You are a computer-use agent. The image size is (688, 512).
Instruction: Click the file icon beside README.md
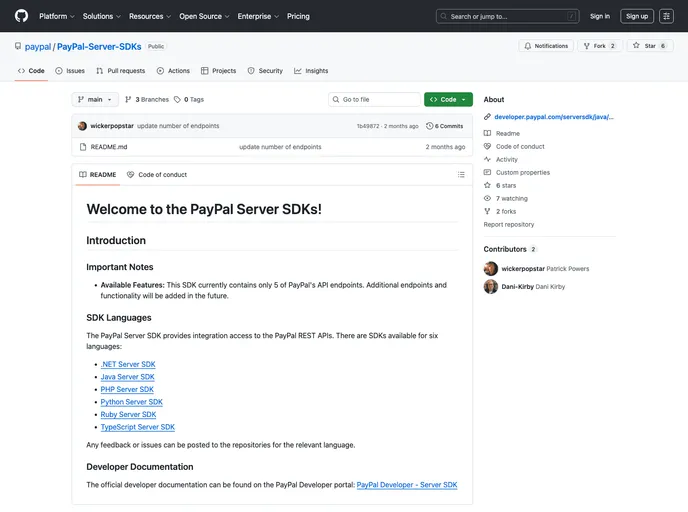click(83, 147)
